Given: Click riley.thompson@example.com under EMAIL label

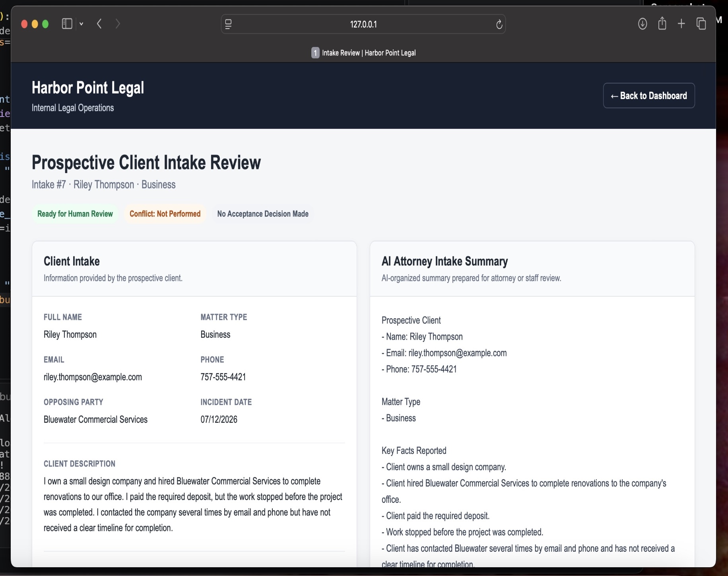Looking at the screenshot, I should coord(93,377).
